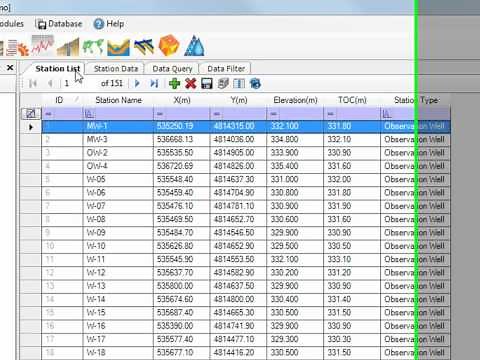Viewport: 480px width, 360px height.
Task: Open the Database menu
Action: (59, 24)
